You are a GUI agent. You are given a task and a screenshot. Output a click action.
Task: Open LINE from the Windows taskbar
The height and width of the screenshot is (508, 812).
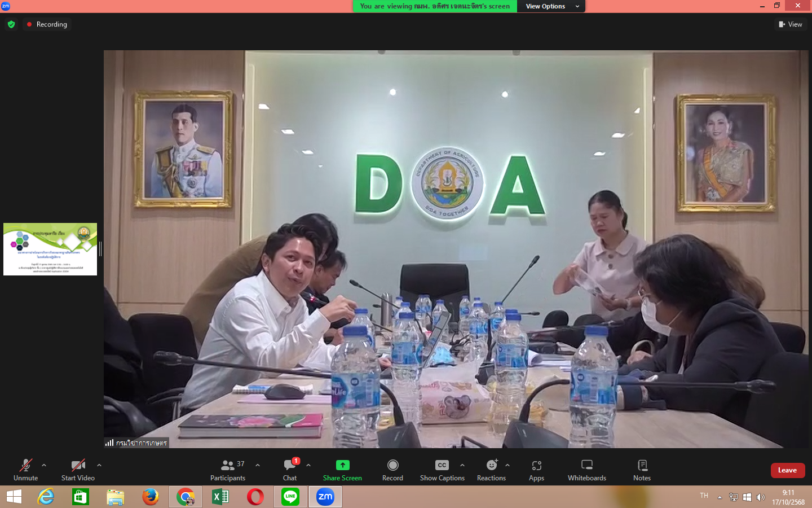290,497
